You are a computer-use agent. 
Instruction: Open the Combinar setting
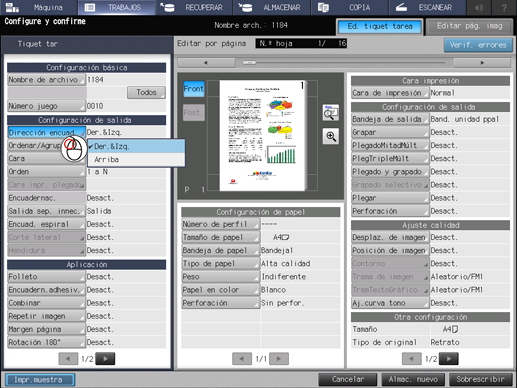click(46, 303)
